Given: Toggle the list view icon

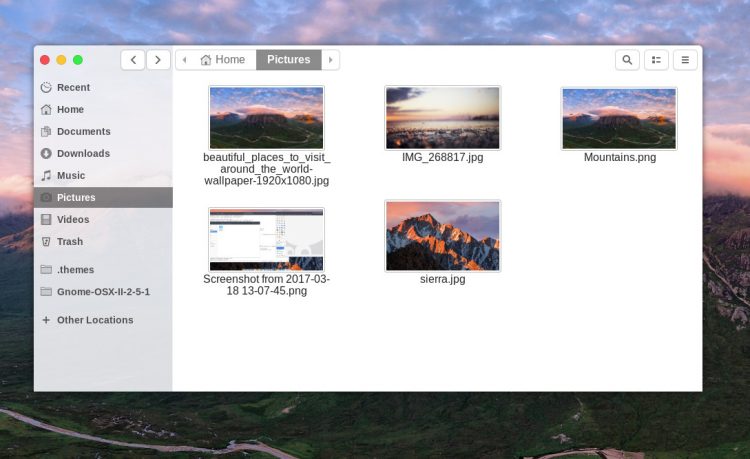Looking at the screenshot, I should [656, 60].
